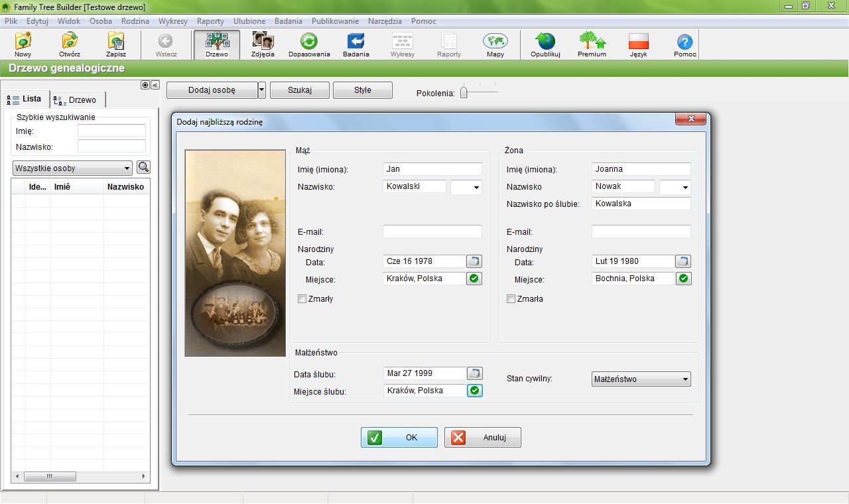Tick the Zmarły checkbox
Viewport: 849px width, 504px height.
[302, 299]
